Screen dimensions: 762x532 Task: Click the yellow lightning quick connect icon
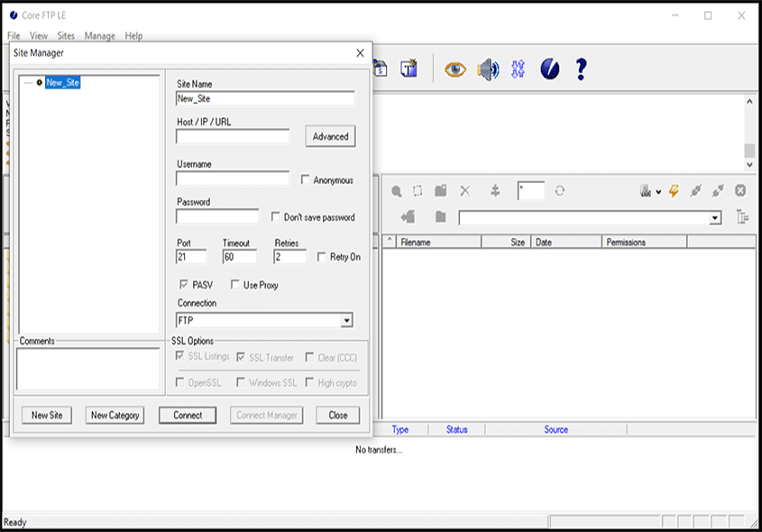673,191
